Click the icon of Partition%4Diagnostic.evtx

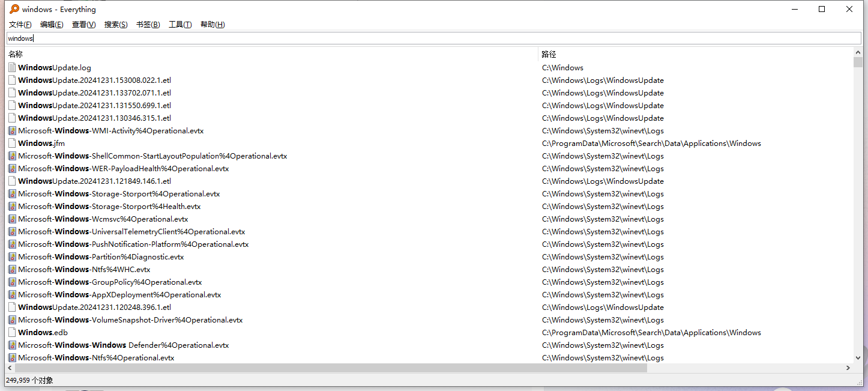(12, 257)
